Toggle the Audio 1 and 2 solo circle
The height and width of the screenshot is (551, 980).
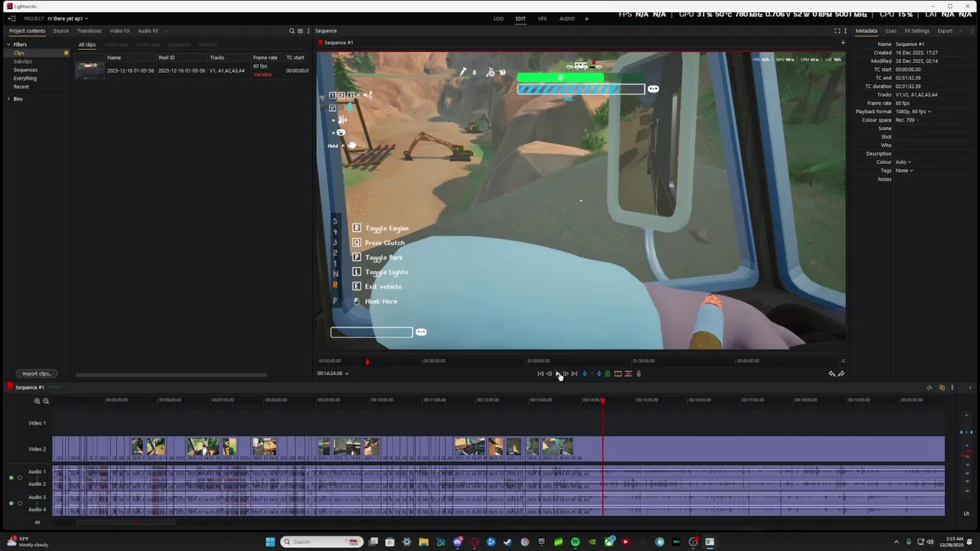pos(20,478)
